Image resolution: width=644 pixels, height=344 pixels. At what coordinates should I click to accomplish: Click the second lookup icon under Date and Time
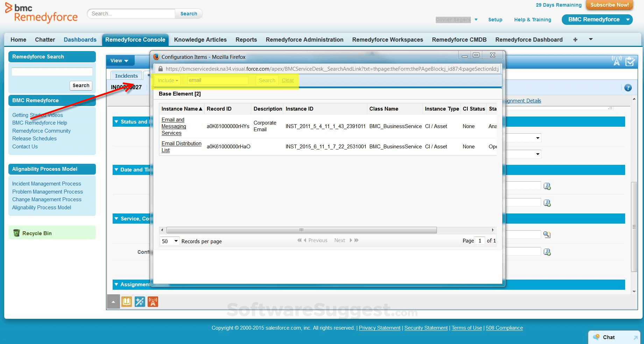click(x=547, y=203)
